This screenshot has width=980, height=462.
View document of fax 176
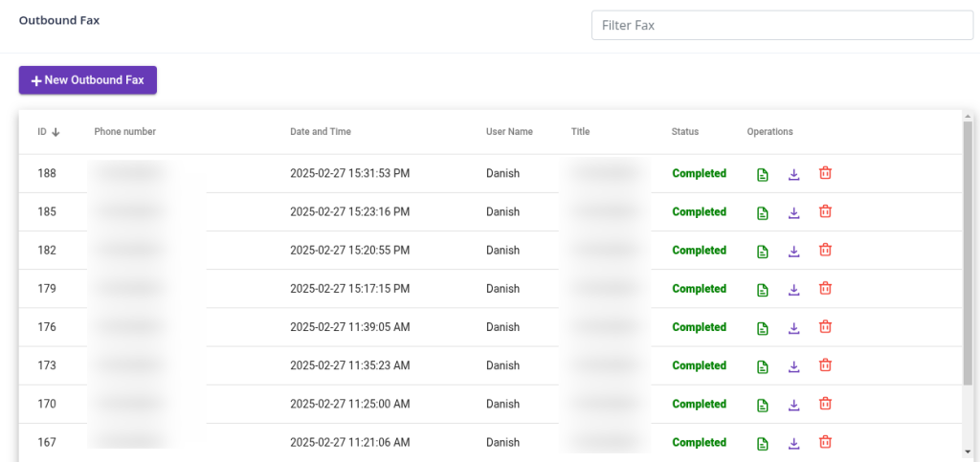tap(763, 328)
